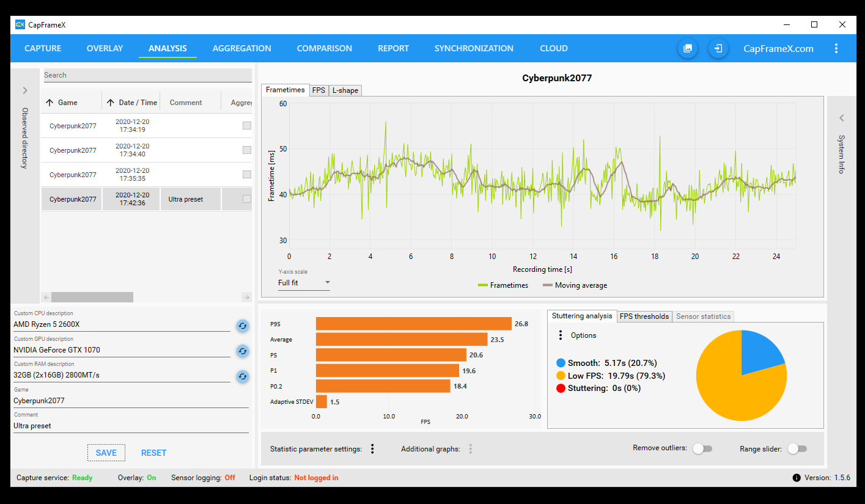Image resolution: width=865 pixels, height=504 pixels.
Task: Click the CapFrameX app logo in title bar
Action: tap(20, 24)
